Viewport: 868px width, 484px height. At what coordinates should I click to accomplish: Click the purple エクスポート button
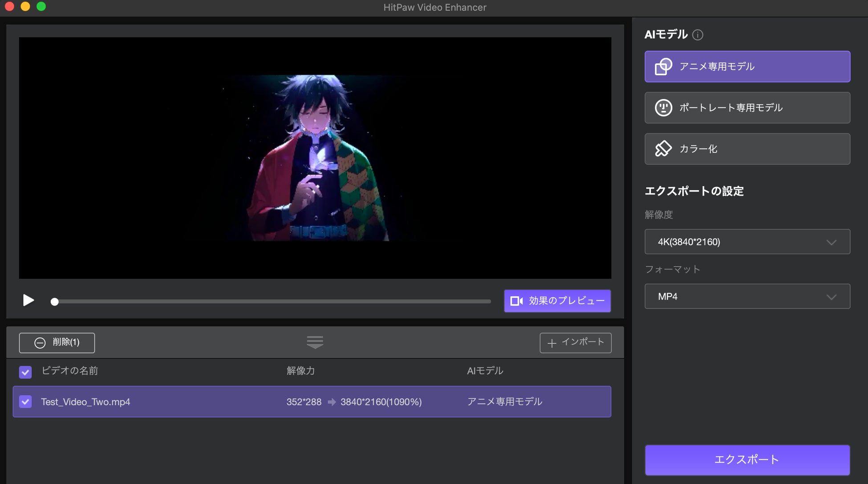point(747,460)
